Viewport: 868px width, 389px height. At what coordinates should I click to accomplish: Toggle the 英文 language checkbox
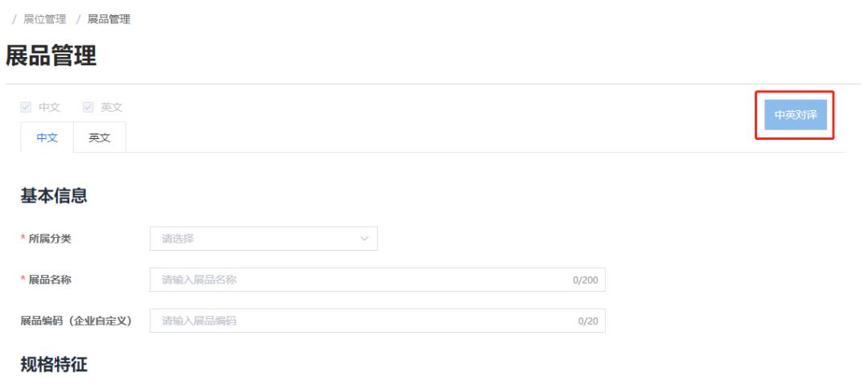[x=87, y=108]
